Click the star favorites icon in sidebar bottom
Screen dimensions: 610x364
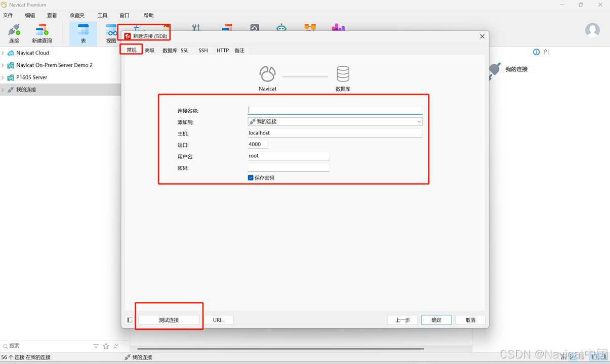pos(106,346)
